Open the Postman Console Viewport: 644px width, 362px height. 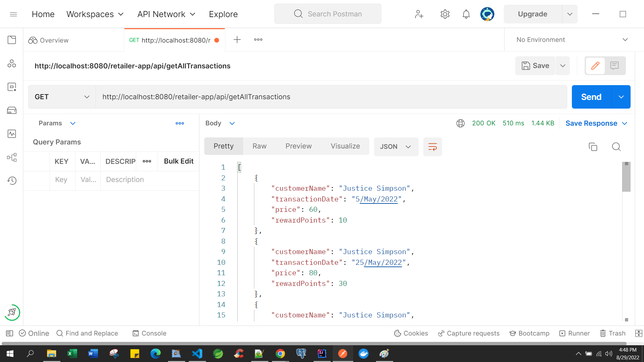[x=149, y=333]
